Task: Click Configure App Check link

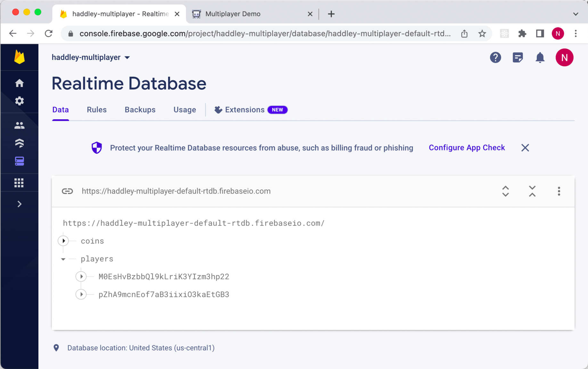Action: coord(467,148)
